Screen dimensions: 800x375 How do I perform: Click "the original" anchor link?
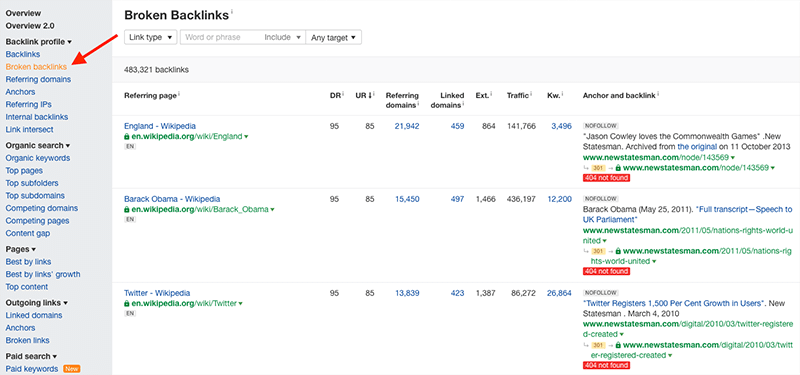pos(698,146)
